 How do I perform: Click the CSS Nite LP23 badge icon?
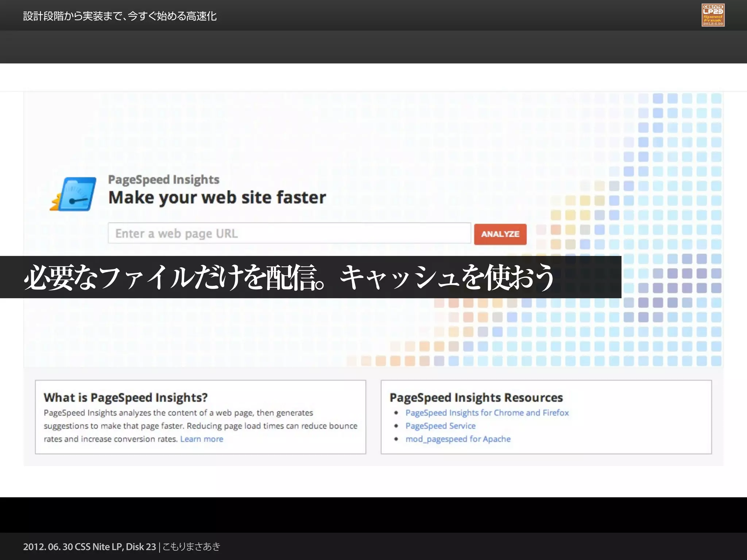coord(713,15)
